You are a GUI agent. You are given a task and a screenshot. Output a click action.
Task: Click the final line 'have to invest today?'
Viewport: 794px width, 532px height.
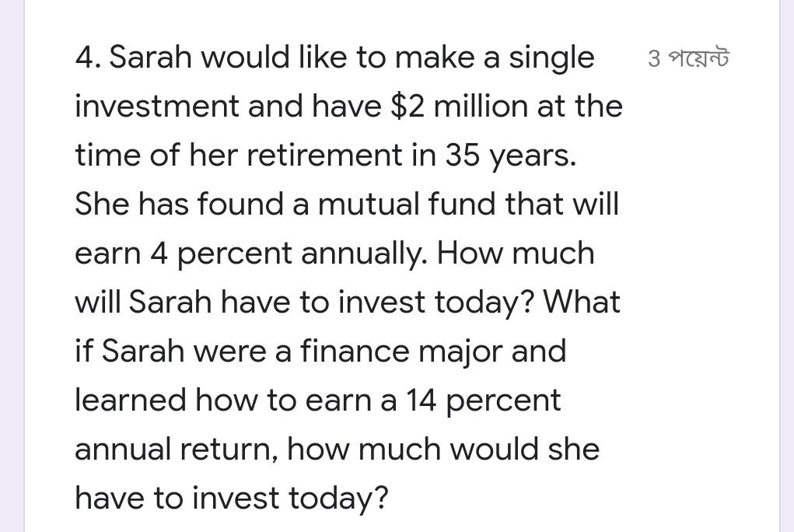click(232, 498)
